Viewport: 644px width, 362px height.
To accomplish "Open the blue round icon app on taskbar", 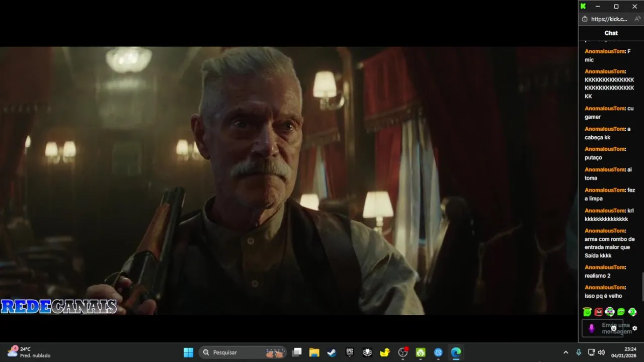I will [x=438, y=352].
